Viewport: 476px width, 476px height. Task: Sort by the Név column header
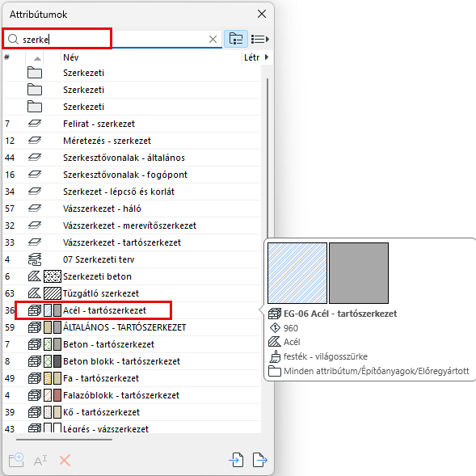(x=71, y=57)
